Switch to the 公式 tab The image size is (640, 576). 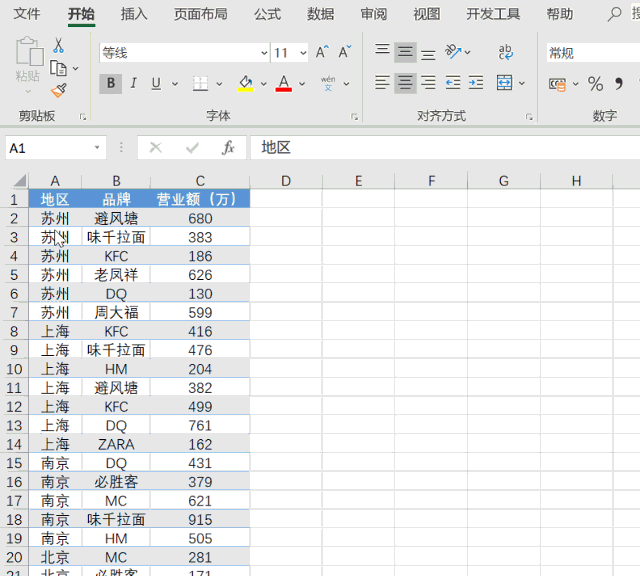pyautogui.click(x=267, y=14)
